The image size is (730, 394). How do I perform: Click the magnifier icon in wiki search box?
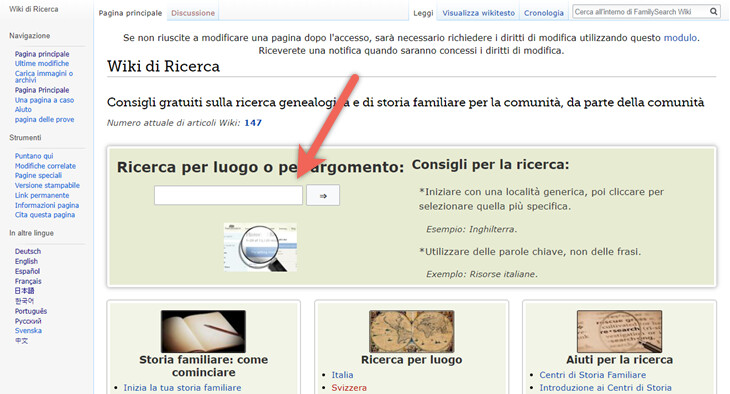pos(713,12)
